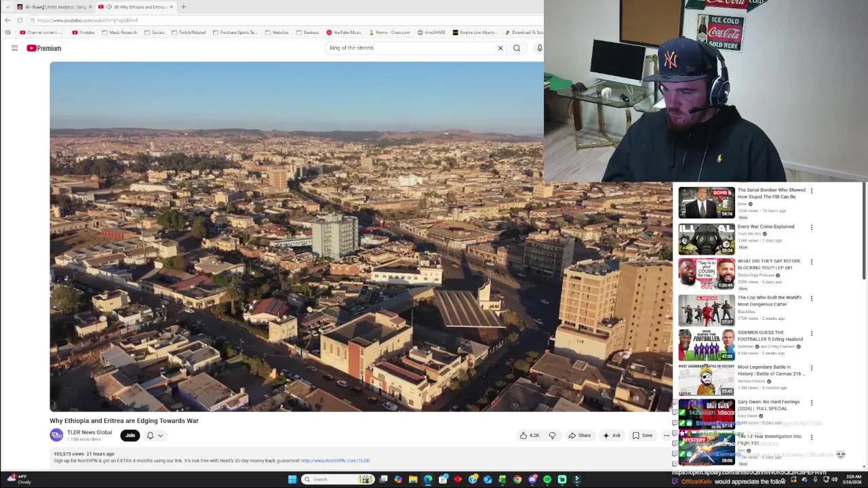The width and height of the screenshot is (868, 488).
Task: Open the Windows Start menu
Action: [x=292, y=479]
